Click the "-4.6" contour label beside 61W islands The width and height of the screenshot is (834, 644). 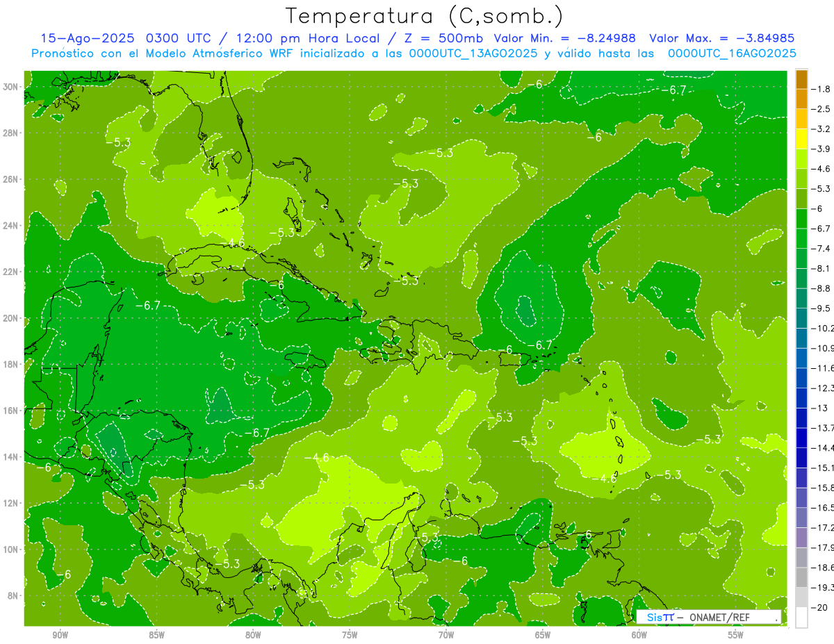point(606,479)
